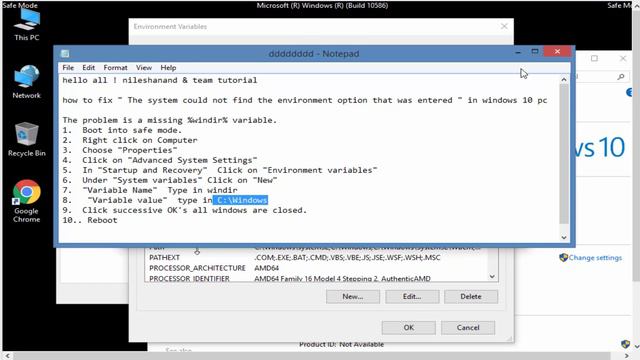Click the Change settings link
Image resolution: width=640 pixels, height=360 pixels.
tap(595, 258)
